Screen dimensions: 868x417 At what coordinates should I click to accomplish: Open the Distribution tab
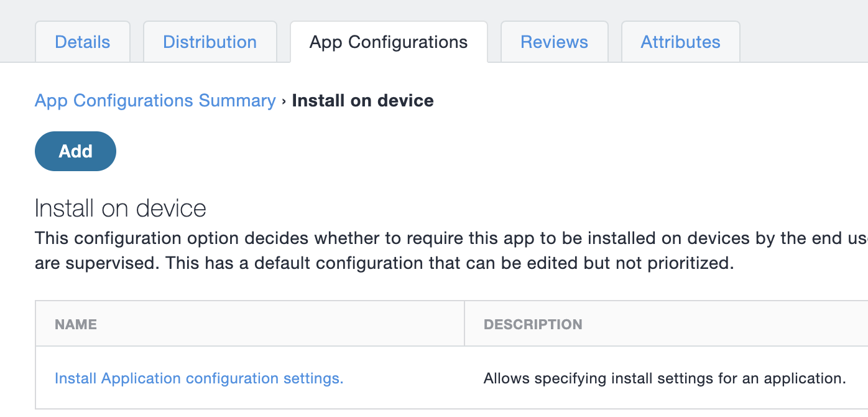pyautogui.click(x=210, y=41)
